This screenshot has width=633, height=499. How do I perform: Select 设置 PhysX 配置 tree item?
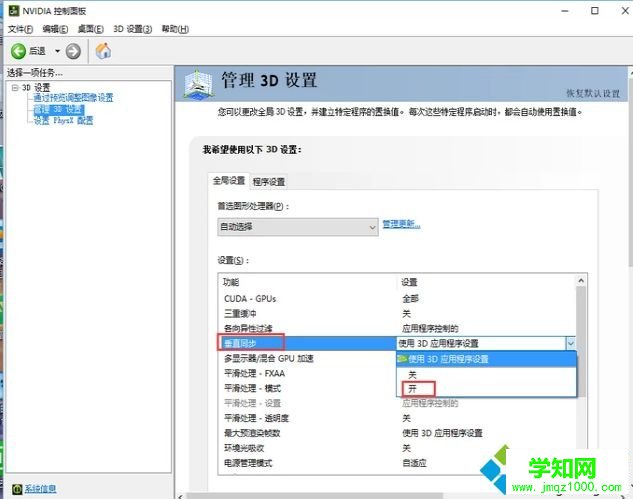(63, 120)
